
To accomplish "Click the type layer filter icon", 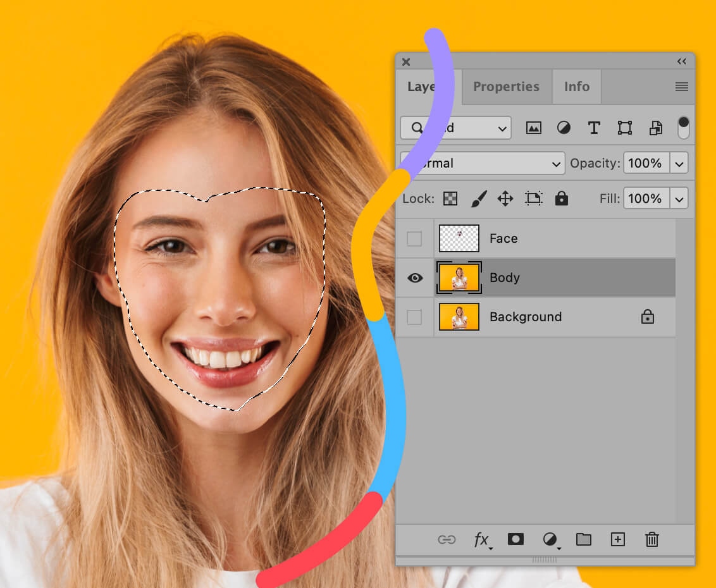I will (594, 128).
